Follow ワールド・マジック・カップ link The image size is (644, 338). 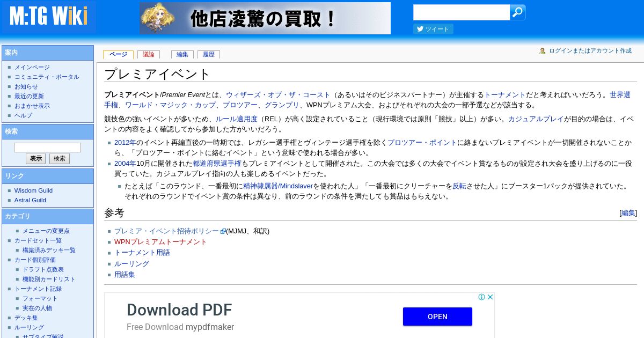coord(171,105)
